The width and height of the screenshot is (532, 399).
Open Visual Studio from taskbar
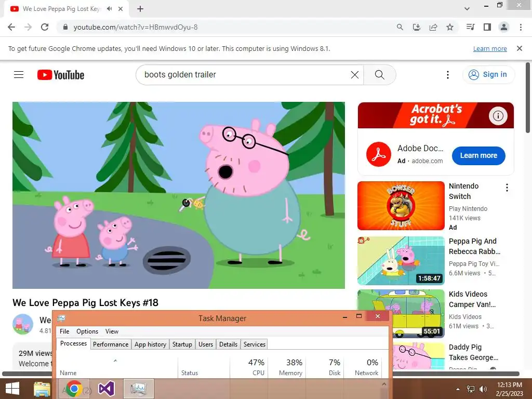[x=106, y=389]
